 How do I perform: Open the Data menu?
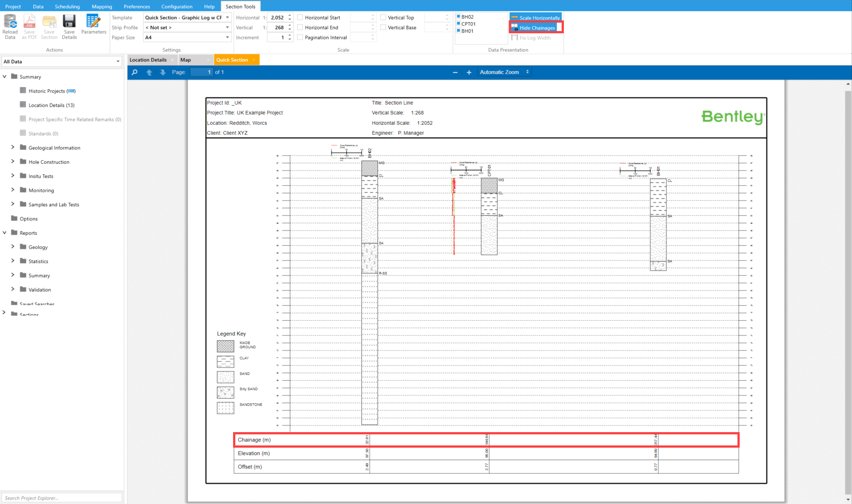click(38, 6)
